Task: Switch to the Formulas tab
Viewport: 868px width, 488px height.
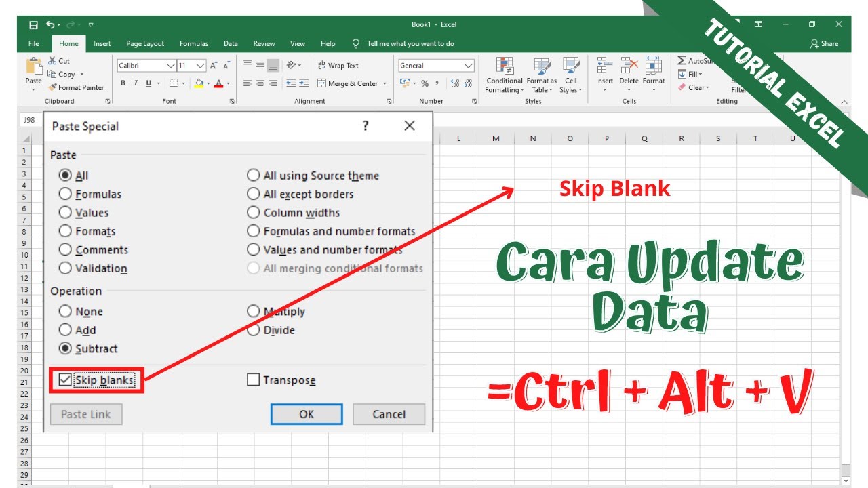Action: coord(194,43)
